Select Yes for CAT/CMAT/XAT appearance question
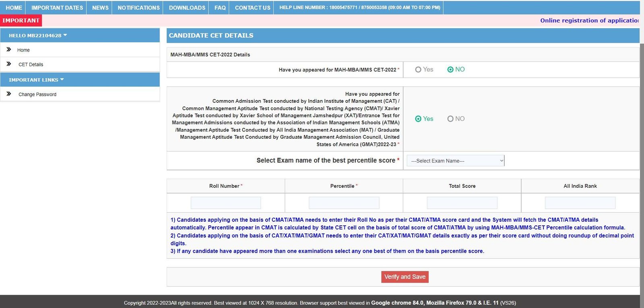This screenshot has height=308, width=644. pyautogui.click(x=418, y=119)
